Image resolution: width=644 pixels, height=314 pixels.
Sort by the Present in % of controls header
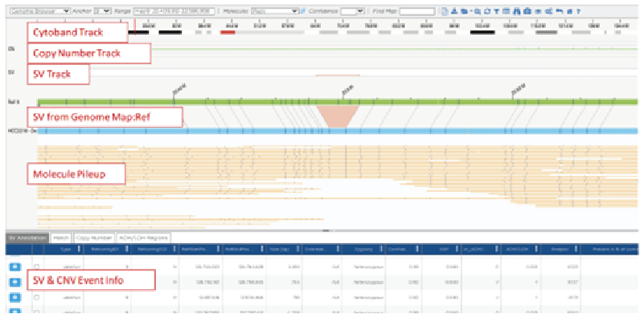pyautogui.click(x=610, y=249)
